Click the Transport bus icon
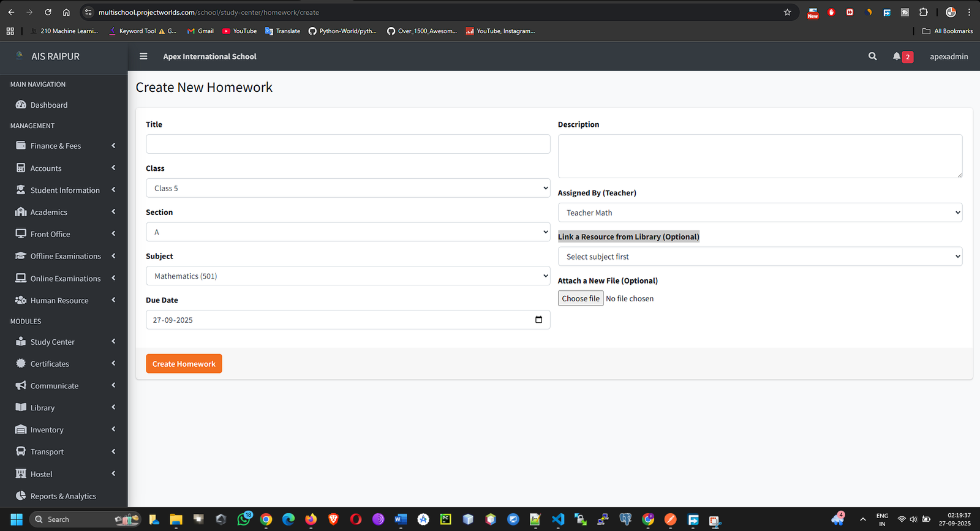980x531 pixels. (21, 451)
